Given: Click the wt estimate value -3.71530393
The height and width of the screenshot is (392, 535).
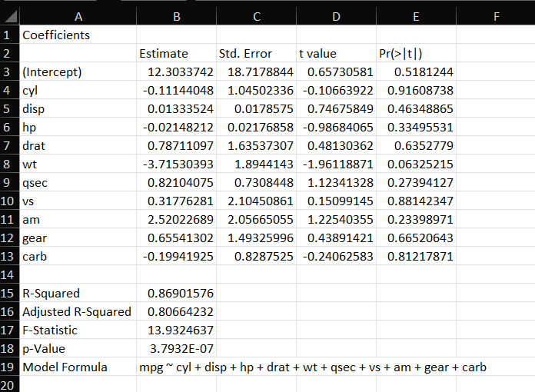Looking at the screenshot, I should point(181,164).
